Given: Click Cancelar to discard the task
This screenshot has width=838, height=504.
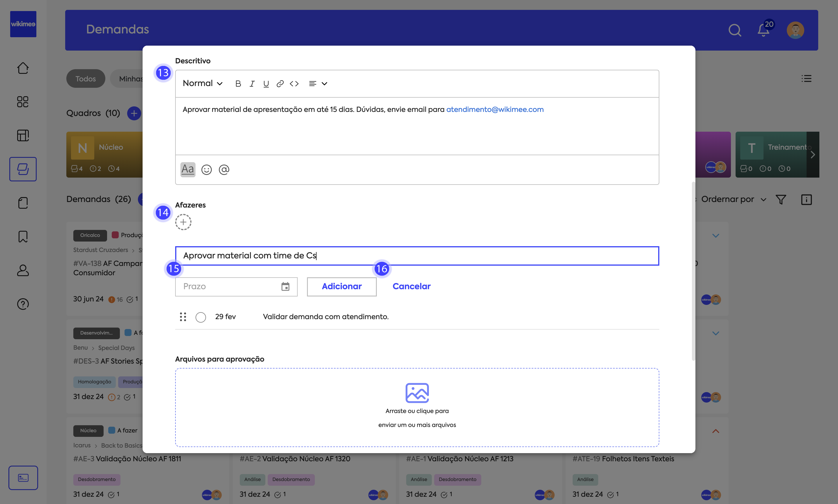Looking at the screenshot, I should click(x=411, y=287).
